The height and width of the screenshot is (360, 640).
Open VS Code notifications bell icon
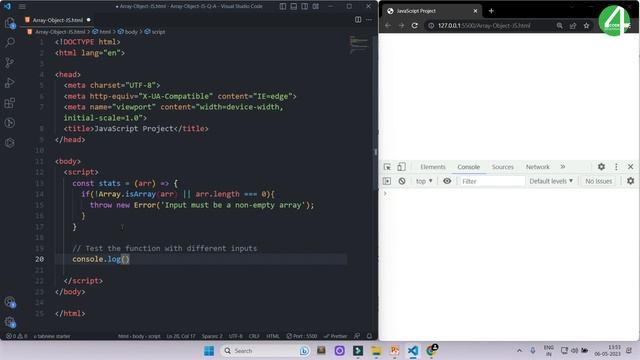point(369,336)
